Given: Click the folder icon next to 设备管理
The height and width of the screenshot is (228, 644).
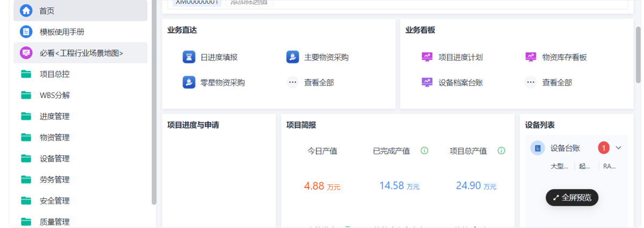Looking at the screenshot, I should coord(26,159).
